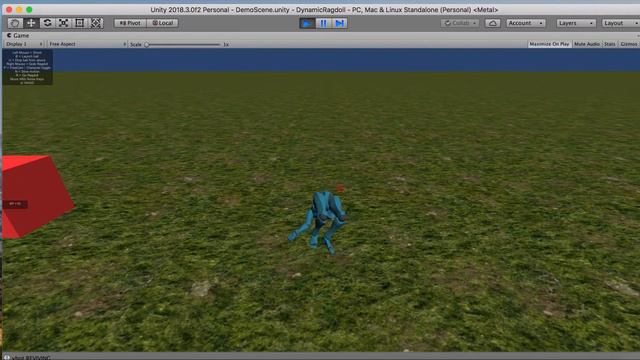
Task: Open the Account dropdown
Action: tap(526, 23)
